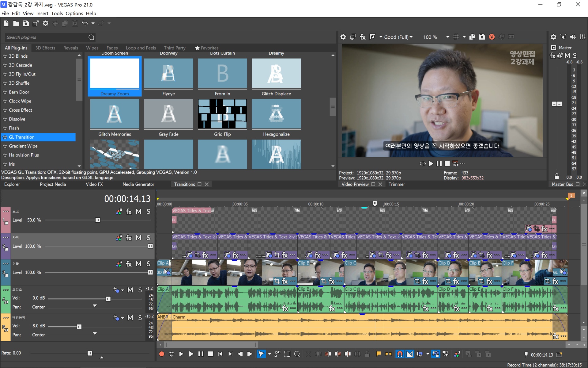Image resolution: width=588 pixels, height=368 pixels.
Task: Create a new project with New icon
Action: (6, 23)
